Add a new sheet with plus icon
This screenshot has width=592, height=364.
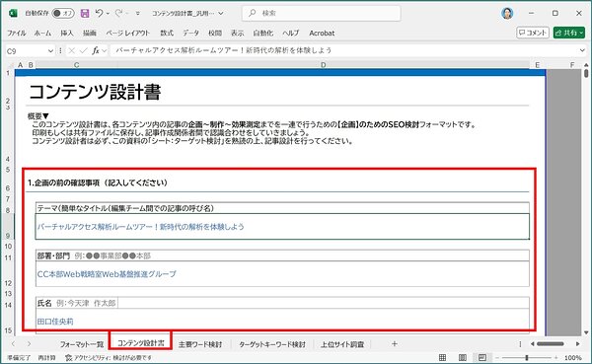point(394,343)
